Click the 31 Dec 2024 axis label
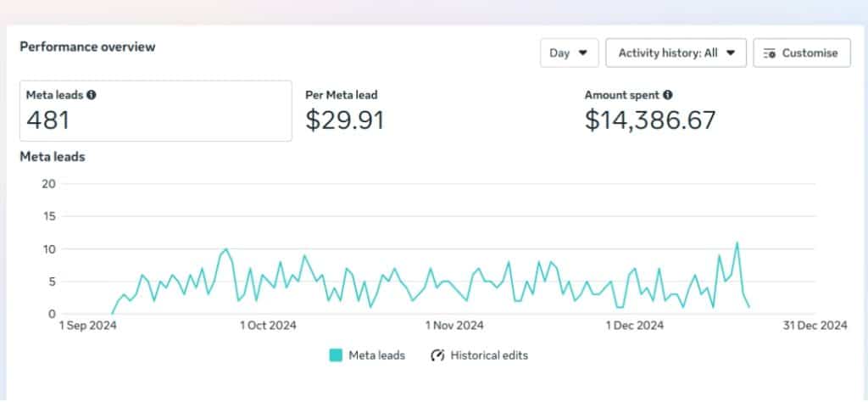Image resolution: width=868 pixels, height=402 pixels. 814,325
